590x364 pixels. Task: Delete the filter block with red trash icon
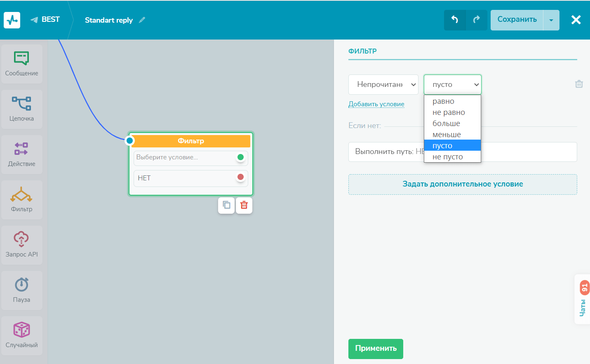click(x=244, y=205)
